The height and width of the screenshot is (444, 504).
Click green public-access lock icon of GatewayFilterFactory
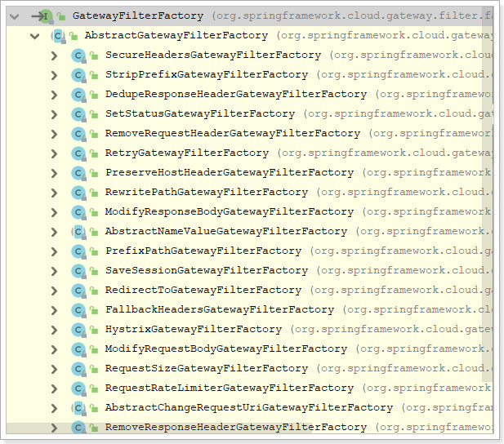point(61,16)
